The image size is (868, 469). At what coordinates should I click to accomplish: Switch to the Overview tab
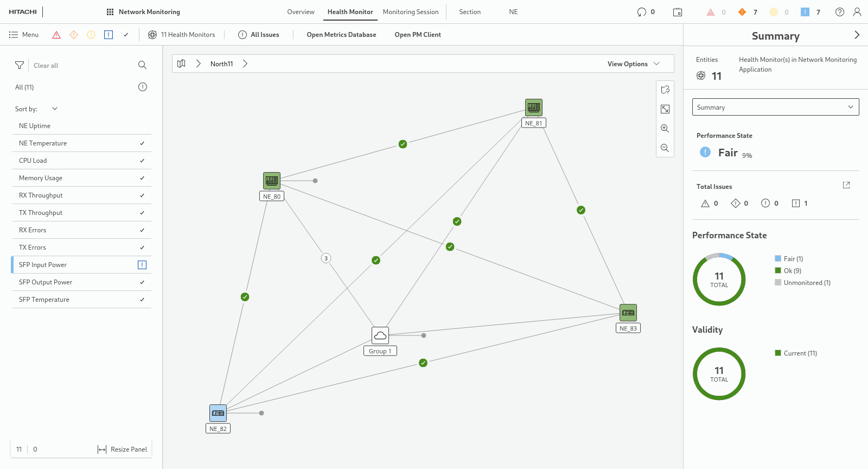coord(301,12)
